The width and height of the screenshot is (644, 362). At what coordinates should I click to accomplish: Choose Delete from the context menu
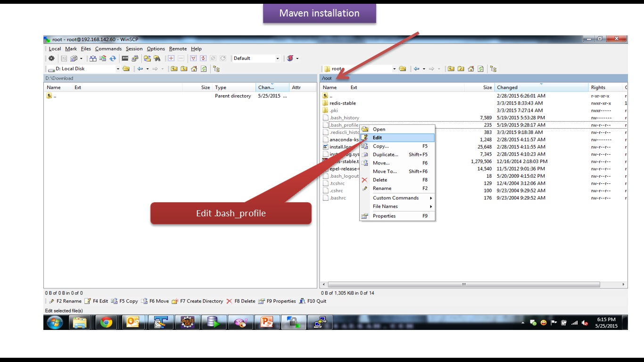tap(397, 180)
